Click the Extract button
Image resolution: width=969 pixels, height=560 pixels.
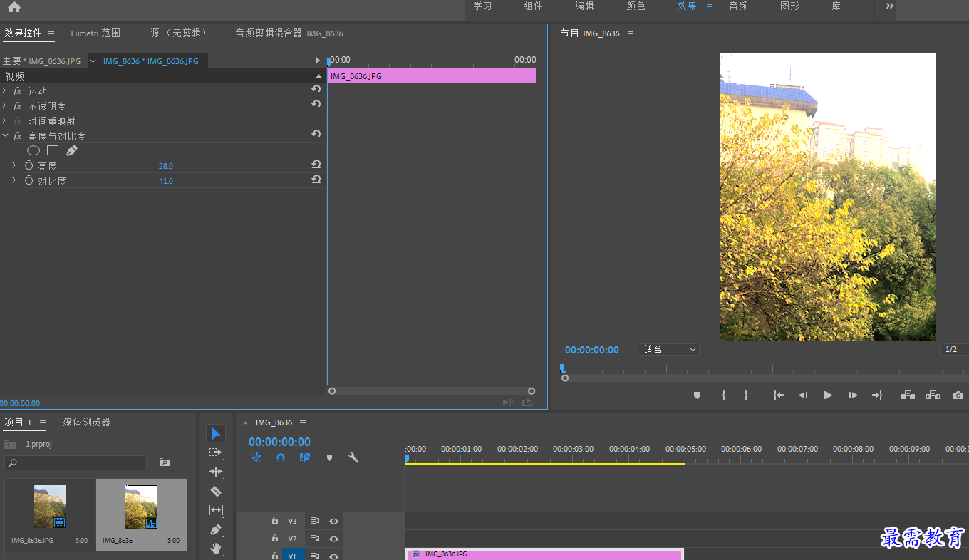point(933,395)
